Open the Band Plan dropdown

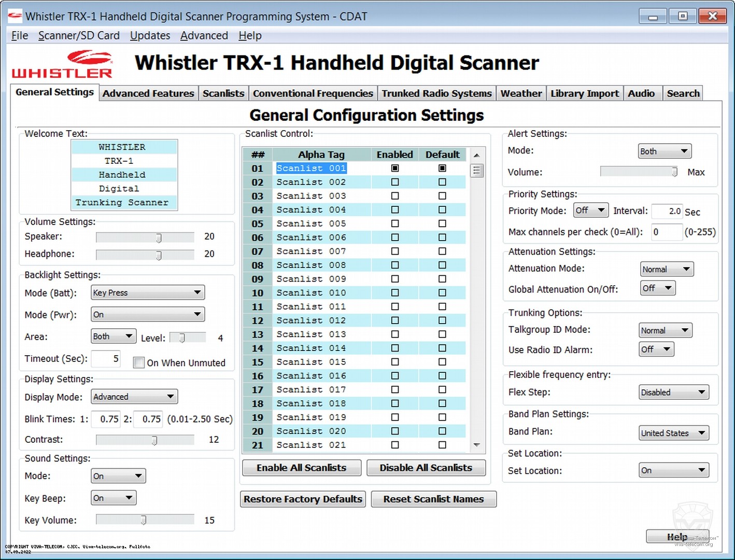(673, 433)
